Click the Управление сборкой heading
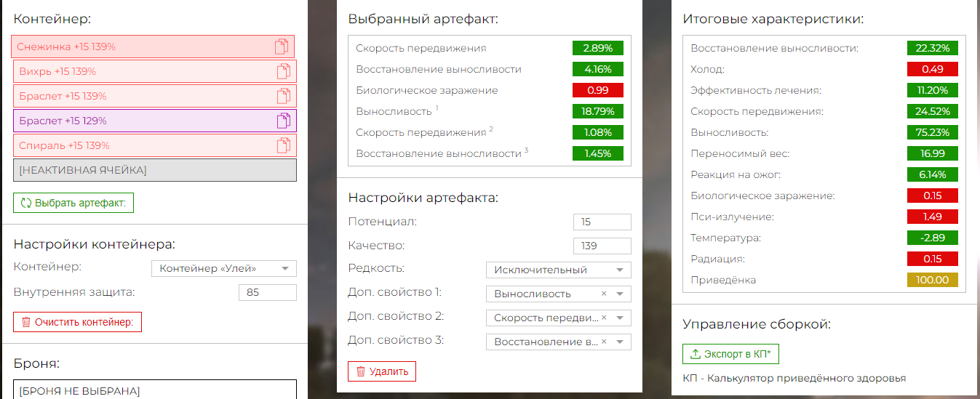This screenshot has height=399, width=980. click(757, 324)
